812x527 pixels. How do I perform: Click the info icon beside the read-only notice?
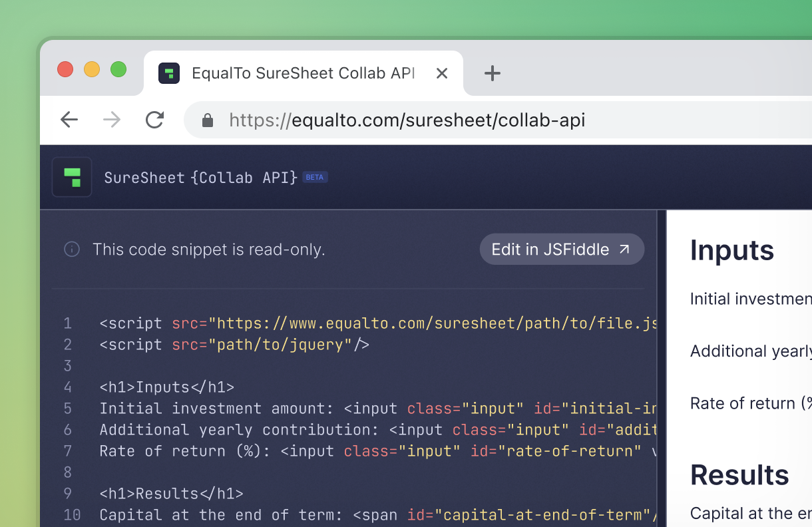click(x=72, y=250)
